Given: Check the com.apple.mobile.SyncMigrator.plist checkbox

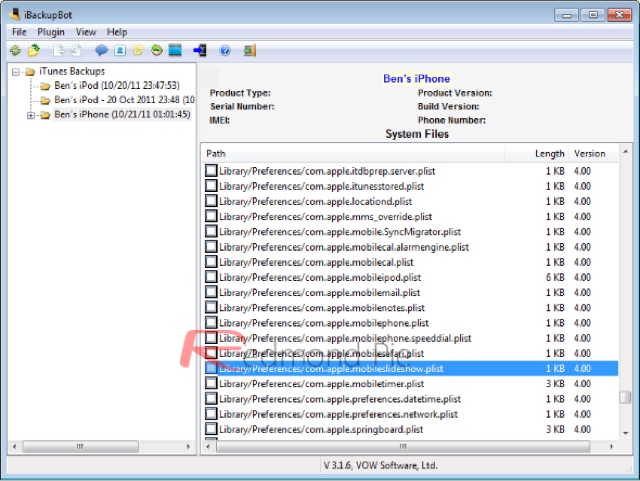Looking at the screenshot, I should pyautogui.click(x=211, y=232).
